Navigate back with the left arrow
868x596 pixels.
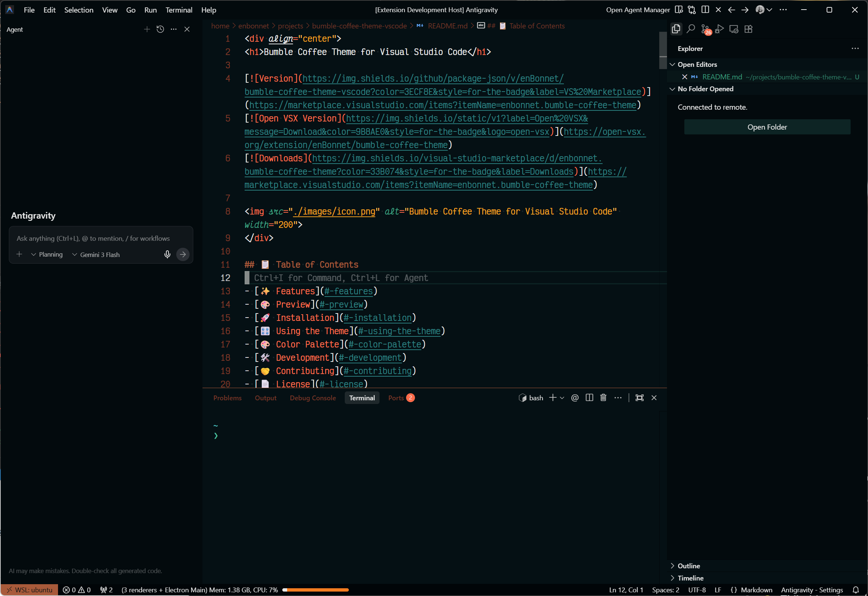point(731,10)
